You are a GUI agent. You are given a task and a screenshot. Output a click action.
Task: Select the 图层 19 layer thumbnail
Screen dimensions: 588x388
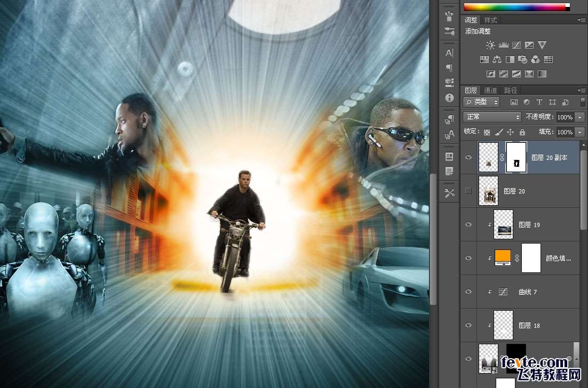point(504,224)
